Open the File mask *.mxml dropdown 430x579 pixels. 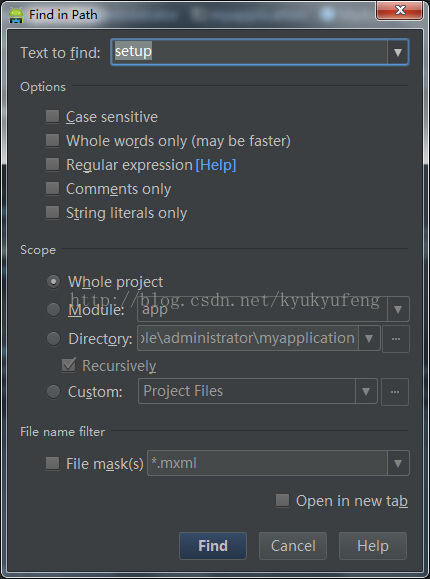coord(398,463)
